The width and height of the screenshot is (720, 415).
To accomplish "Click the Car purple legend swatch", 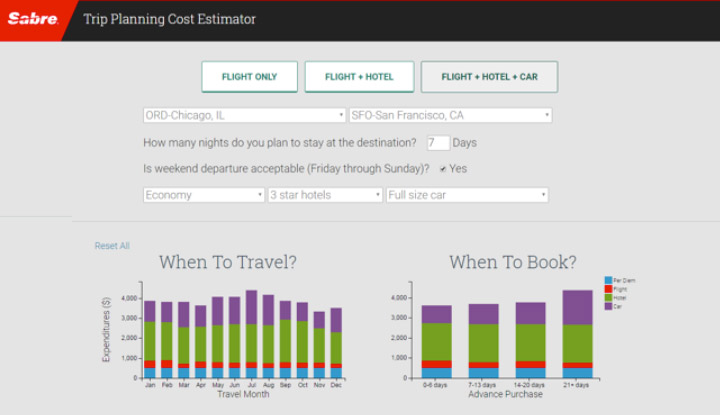I will tap(608, 305).
